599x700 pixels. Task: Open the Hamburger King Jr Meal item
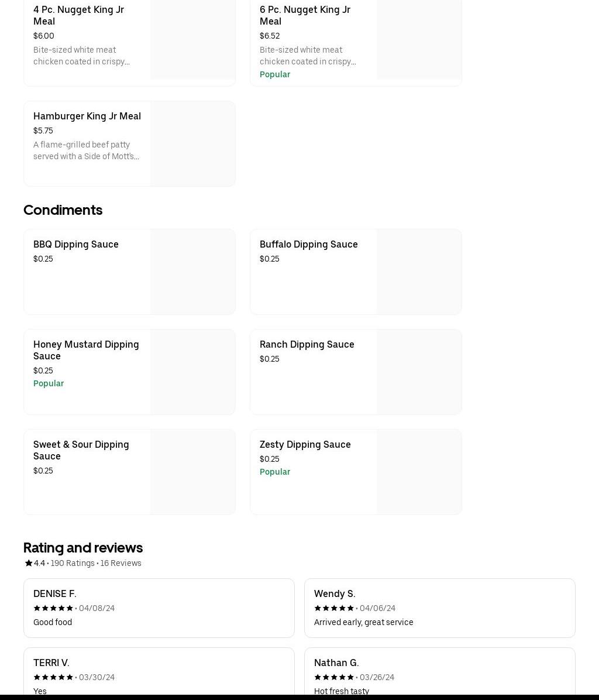coord(87,116)
